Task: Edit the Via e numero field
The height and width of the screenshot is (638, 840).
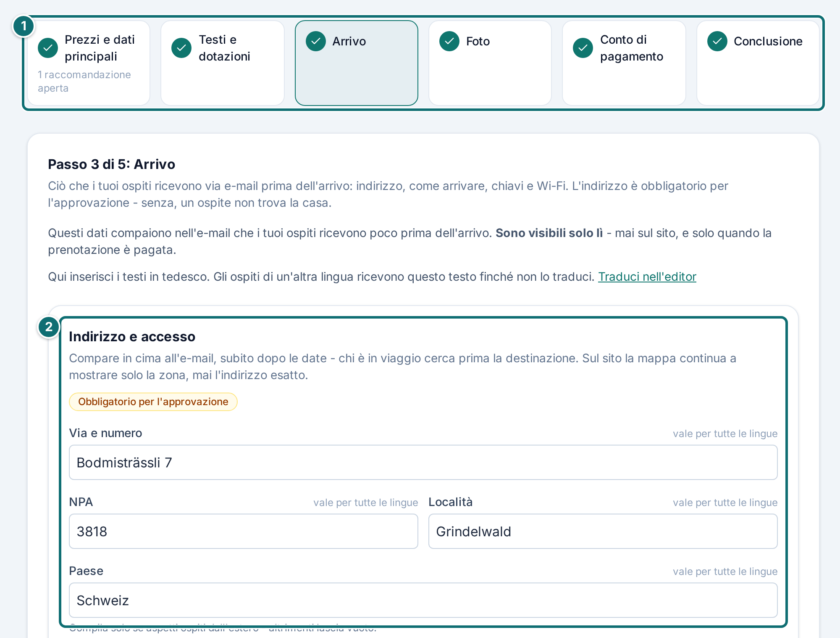Action: click(x=423, y=462)
